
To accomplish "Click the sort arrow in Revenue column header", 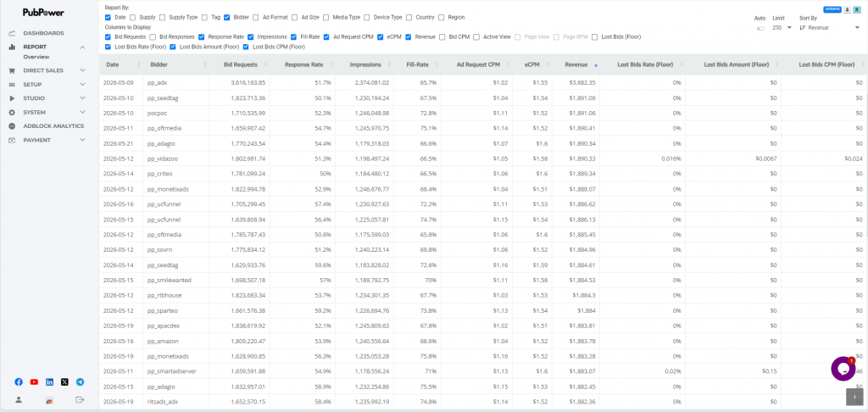I will (x=596, y=65).
